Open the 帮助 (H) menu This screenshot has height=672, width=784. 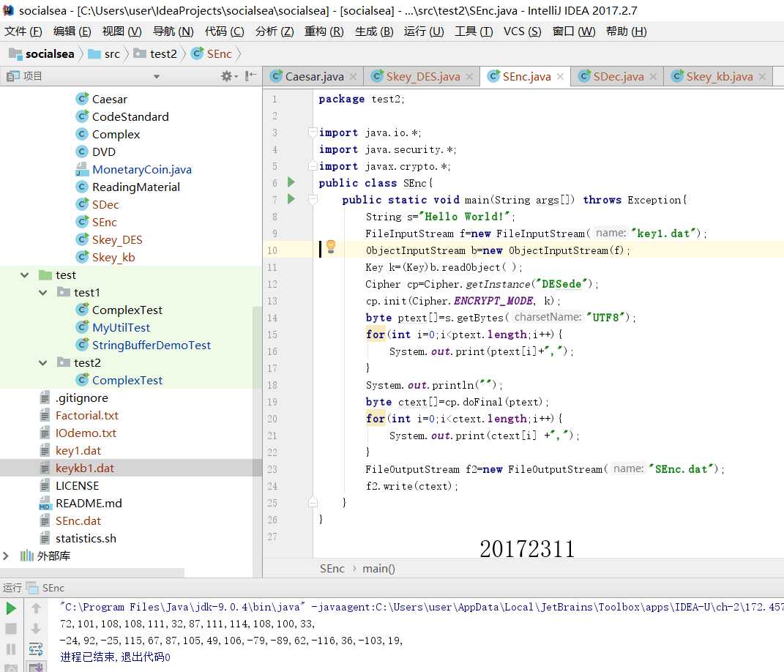[626, 31]
